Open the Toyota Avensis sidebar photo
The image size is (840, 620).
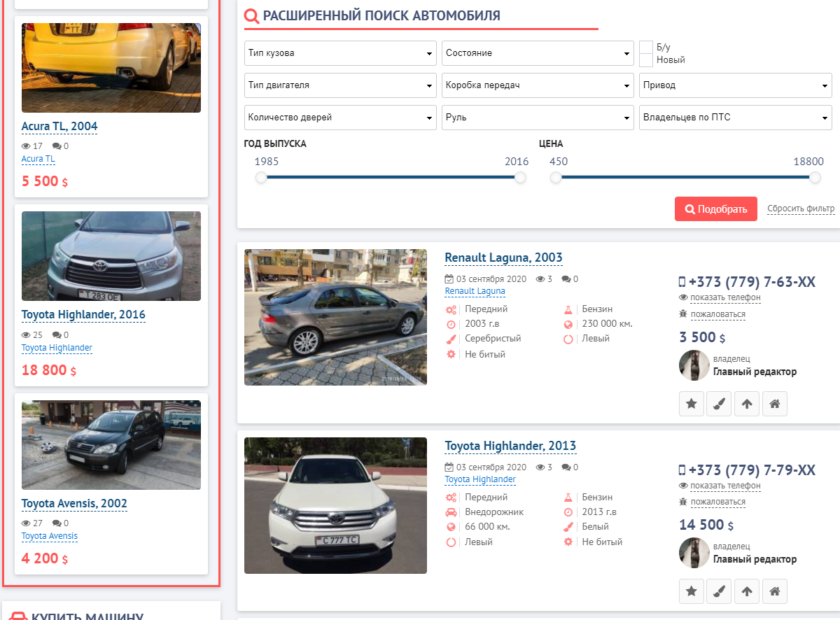coord(111,445)
